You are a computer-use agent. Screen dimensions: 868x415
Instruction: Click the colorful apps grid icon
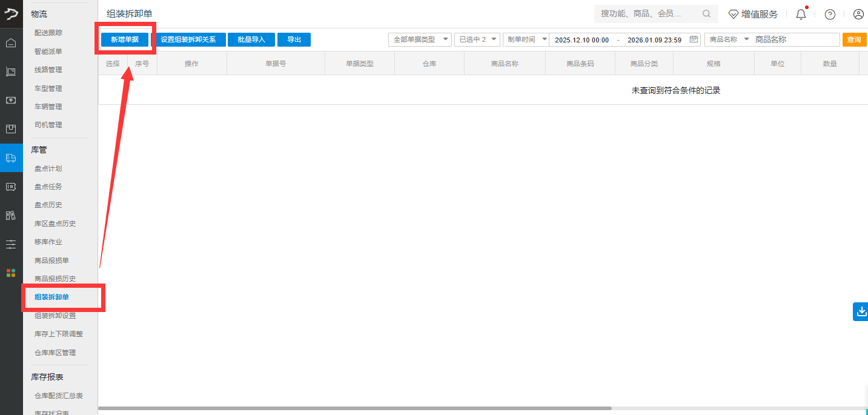tap(11, 273)
